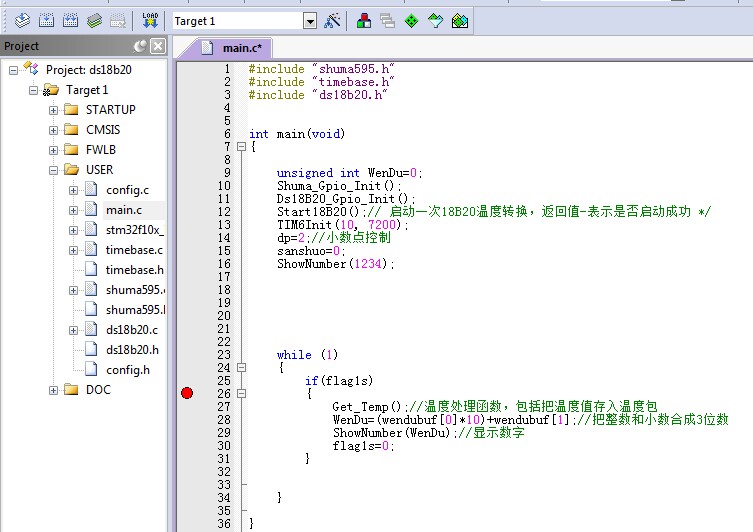Click the Select Software Packs icon
753x532 pixels.
pos(436,21)
